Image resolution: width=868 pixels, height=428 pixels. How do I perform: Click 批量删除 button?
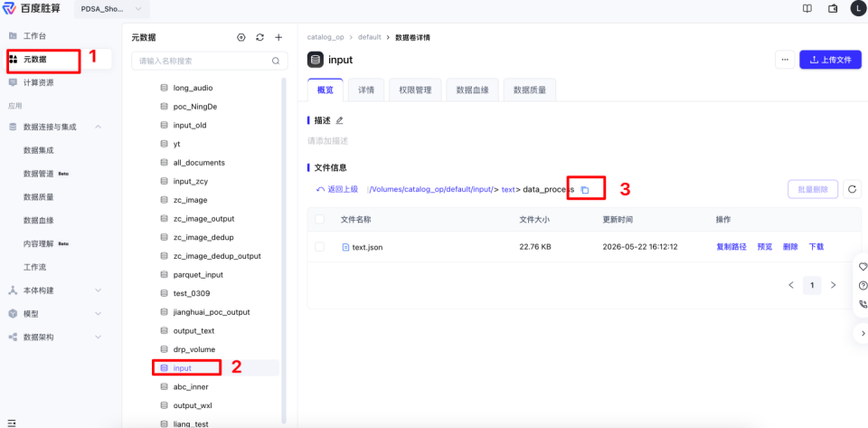(813, 189)
